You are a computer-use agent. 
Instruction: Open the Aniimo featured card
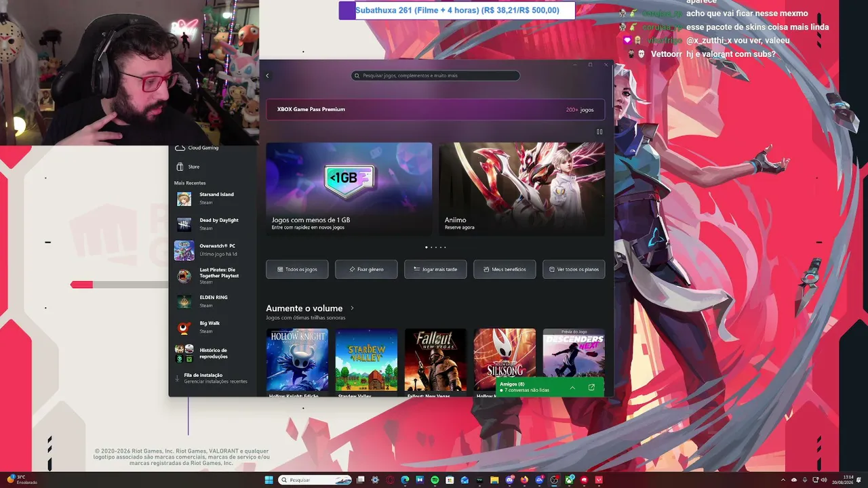(522, 189)
